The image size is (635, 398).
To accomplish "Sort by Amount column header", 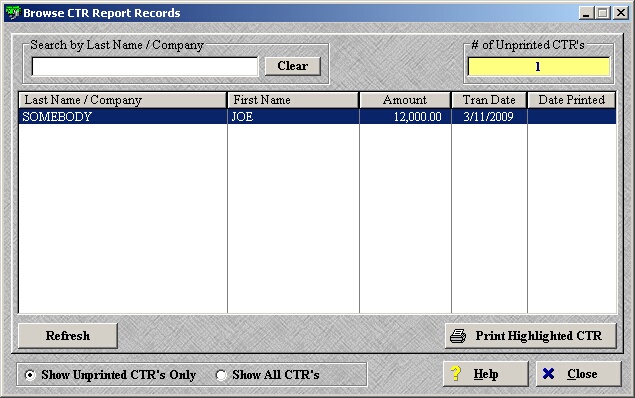I will pos(405,100).
